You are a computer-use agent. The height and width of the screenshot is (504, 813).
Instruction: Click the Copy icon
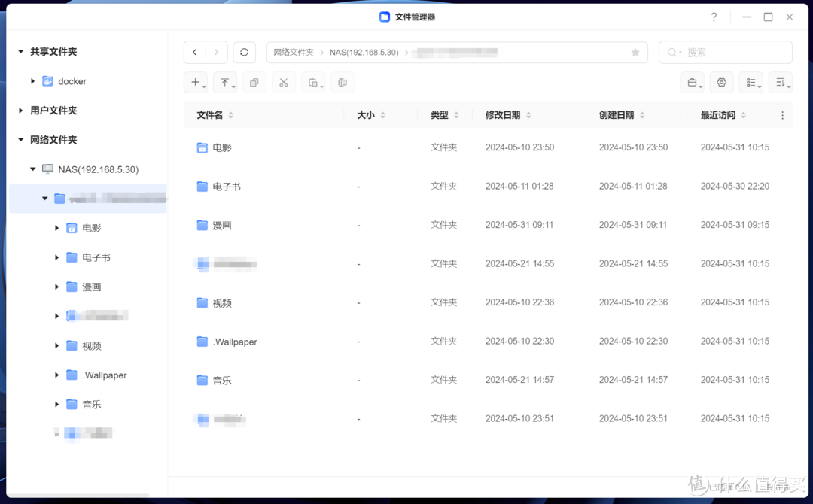[x=254, y=82]
